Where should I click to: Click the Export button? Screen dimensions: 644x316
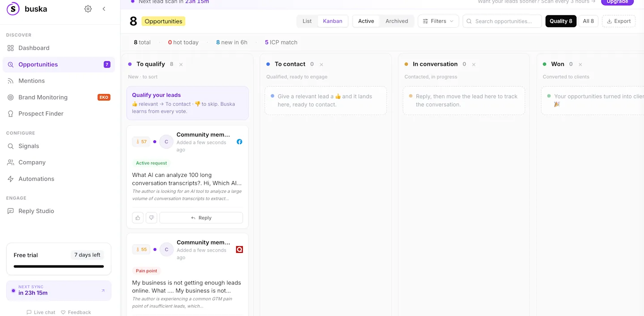click(x=619, y=21)
